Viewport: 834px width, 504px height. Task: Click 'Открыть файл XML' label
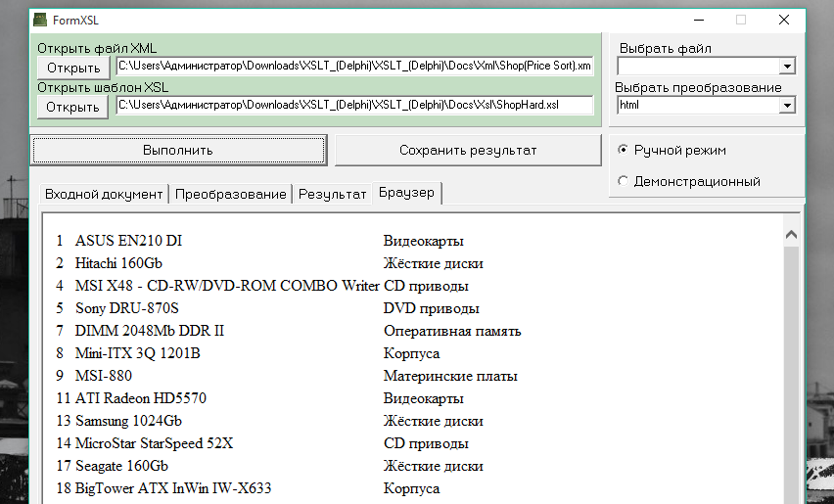97,48
